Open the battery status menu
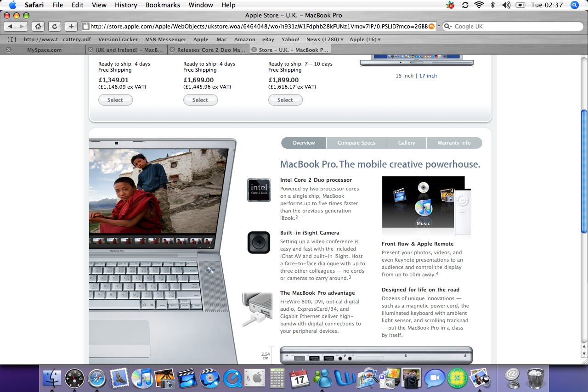This screenshot has width=588, height=392. (x=520, y=5)
